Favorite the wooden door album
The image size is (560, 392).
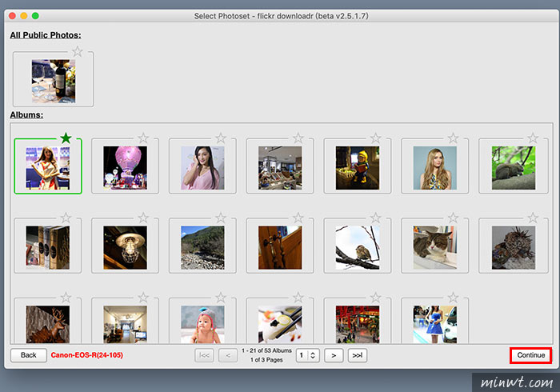click(298, 218)
